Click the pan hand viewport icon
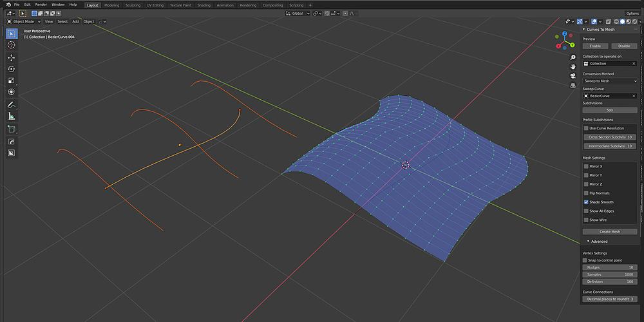 pyautogui.click(x=573, y=66)
